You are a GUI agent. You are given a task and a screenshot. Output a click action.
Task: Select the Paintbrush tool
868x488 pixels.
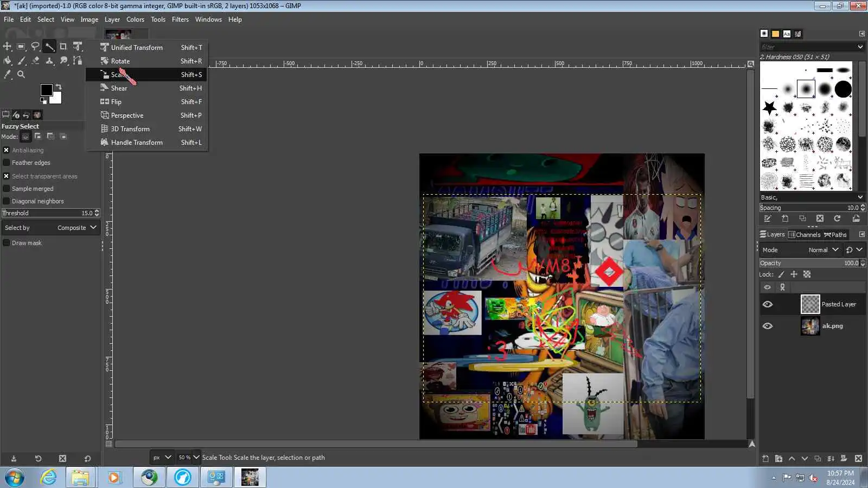(21, 61)
